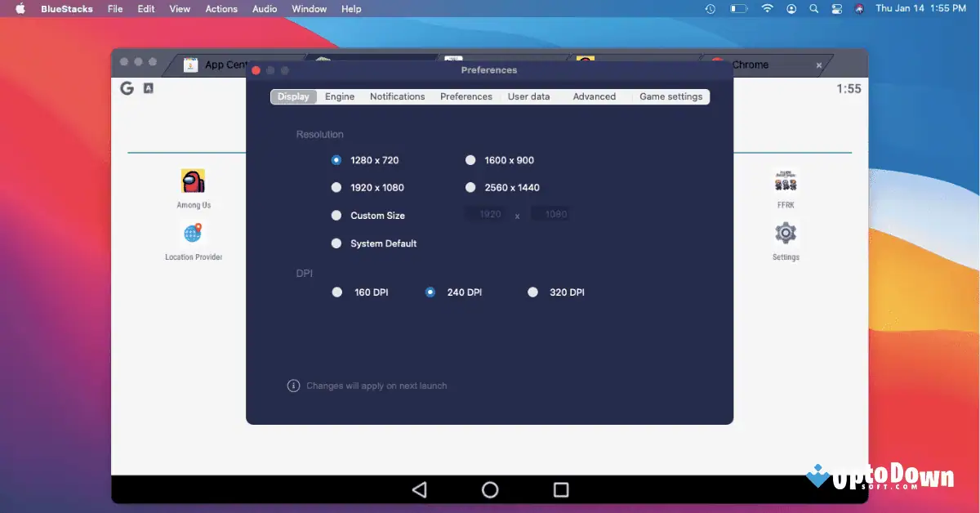Click the Google search G icon

point(127,87)
